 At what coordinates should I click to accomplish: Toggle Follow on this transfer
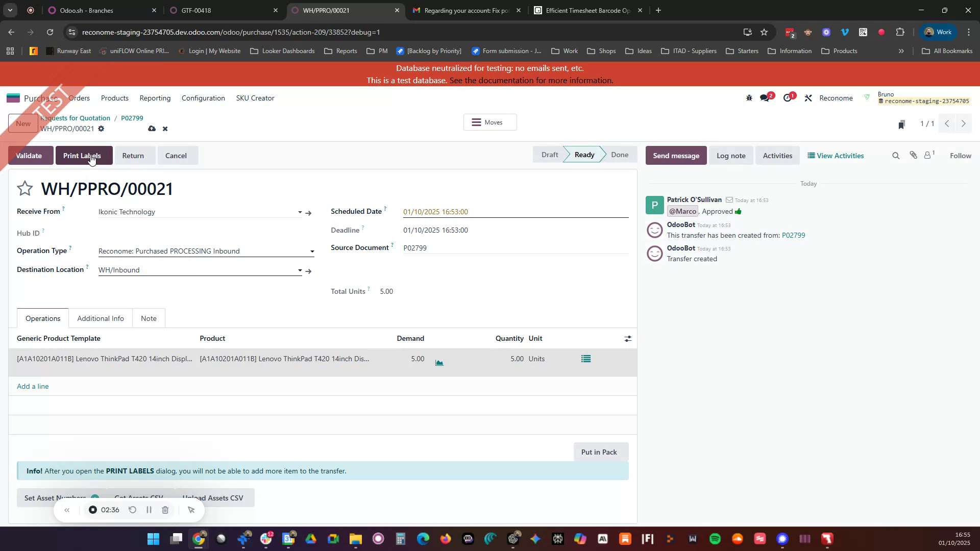pyautogui.click(x=960, y=155)
